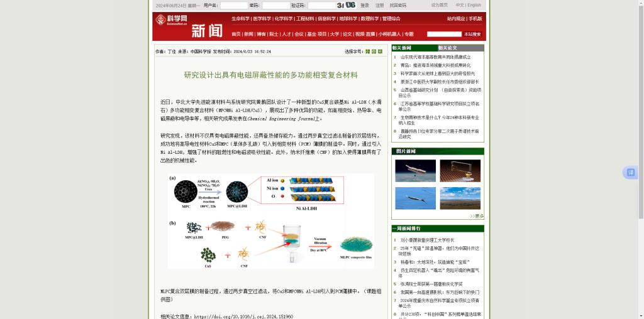Switch to the 相关新闻 tab
Screen dimensions: 644x319
coord(414,48)
